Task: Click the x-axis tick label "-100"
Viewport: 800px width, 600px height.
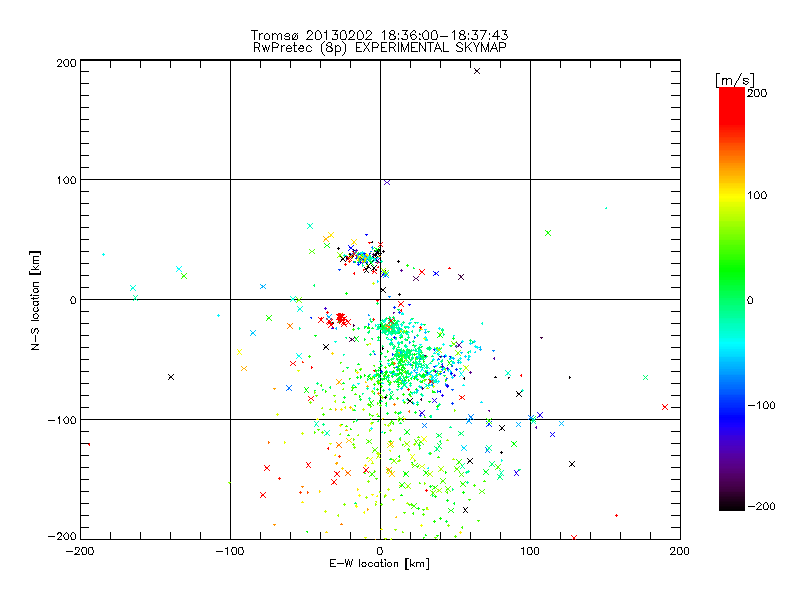Action: [230, 551]
